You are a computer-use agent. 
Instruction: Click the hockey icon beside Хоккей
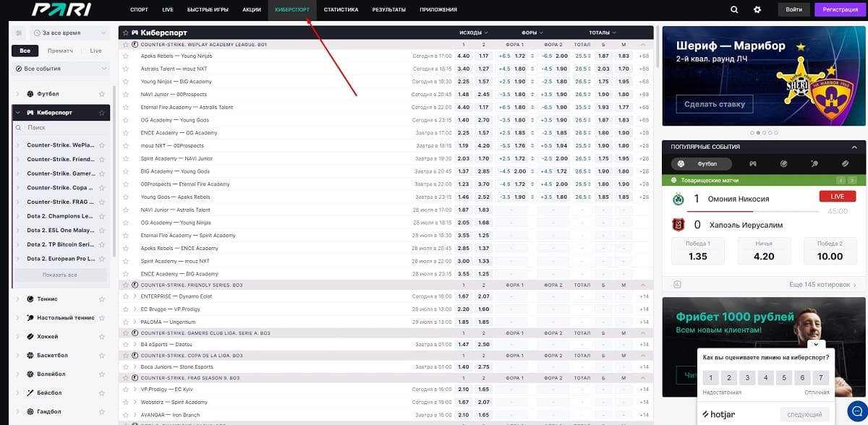[x=30, y=336]
